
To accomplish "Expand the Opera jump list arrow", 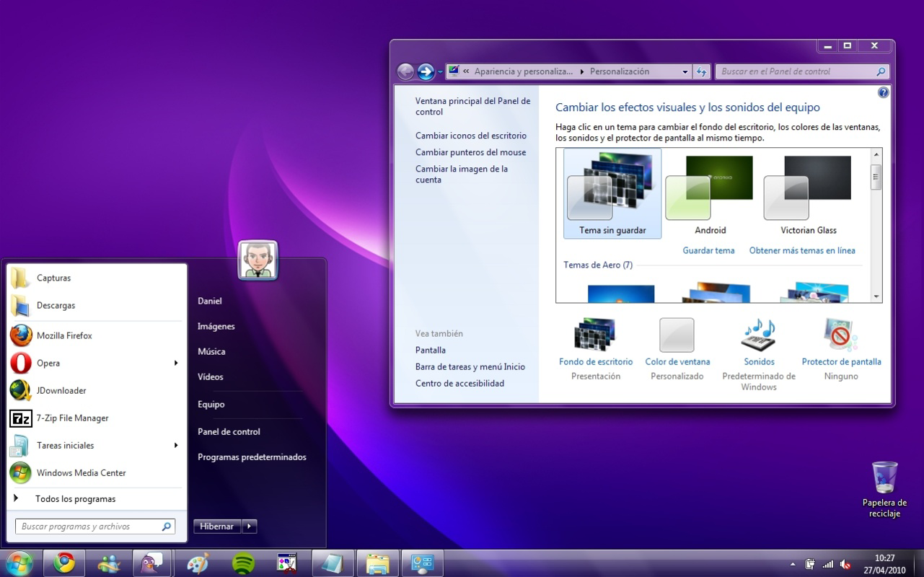I will point(175,363).
